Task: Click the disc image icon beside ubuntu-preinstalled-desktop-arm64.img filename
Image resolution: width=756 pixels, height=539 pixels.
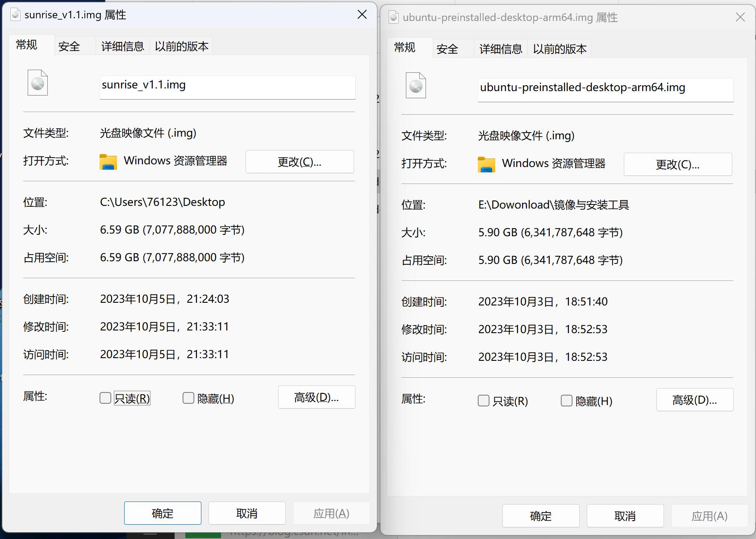Action: coord(416,85)
